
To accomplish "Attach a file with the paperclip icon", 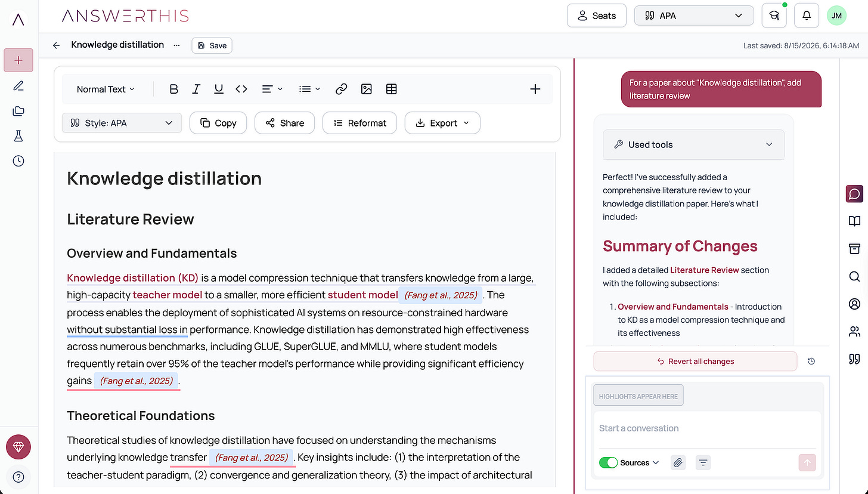I will [678, 462].
